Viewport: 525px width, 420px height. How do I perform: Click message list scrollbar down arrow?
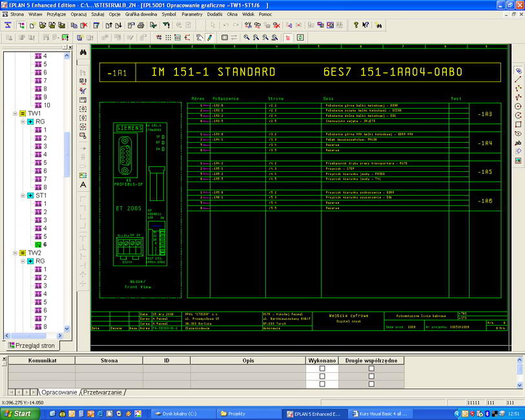coord(519,385)
